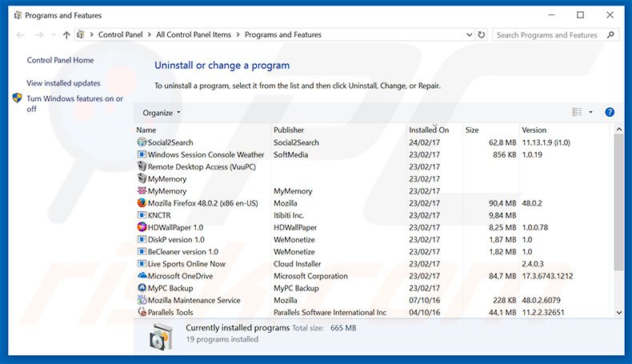632x364 pixels.
Task: Open the Organize dropdown menu
Action: [x=162, y=113]
